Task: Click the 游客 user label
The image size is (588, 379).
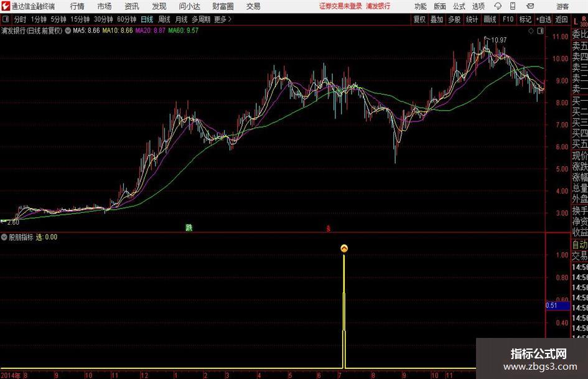Action: (562, 6)
